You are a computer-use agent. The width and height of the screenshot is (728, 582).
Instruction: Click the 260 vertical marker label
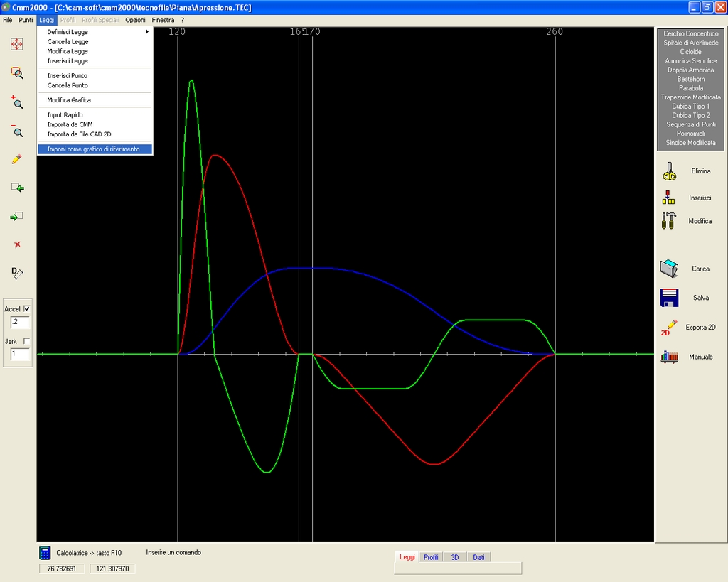click(555, 31)
